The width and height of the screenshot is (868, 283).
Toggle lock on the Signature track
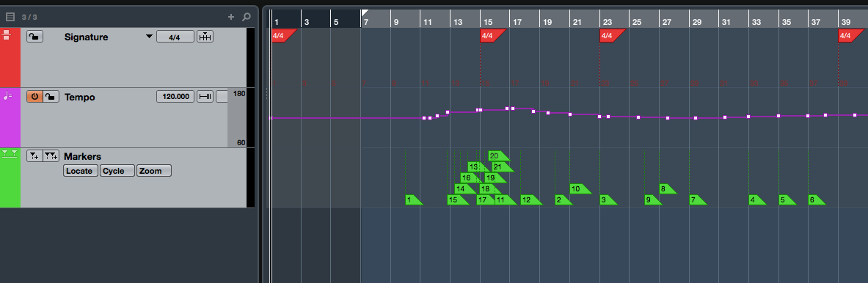(x=34, y=37)
